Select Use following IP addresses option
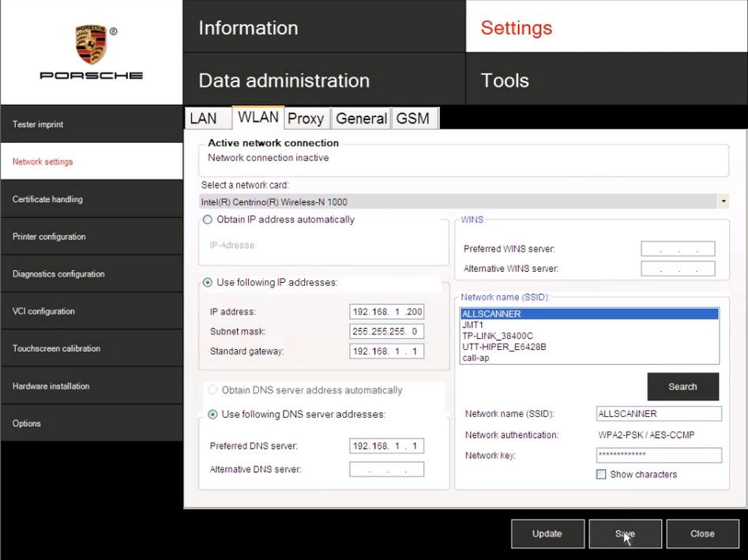Viewport: 748px width, 560px height. (208, 283)
